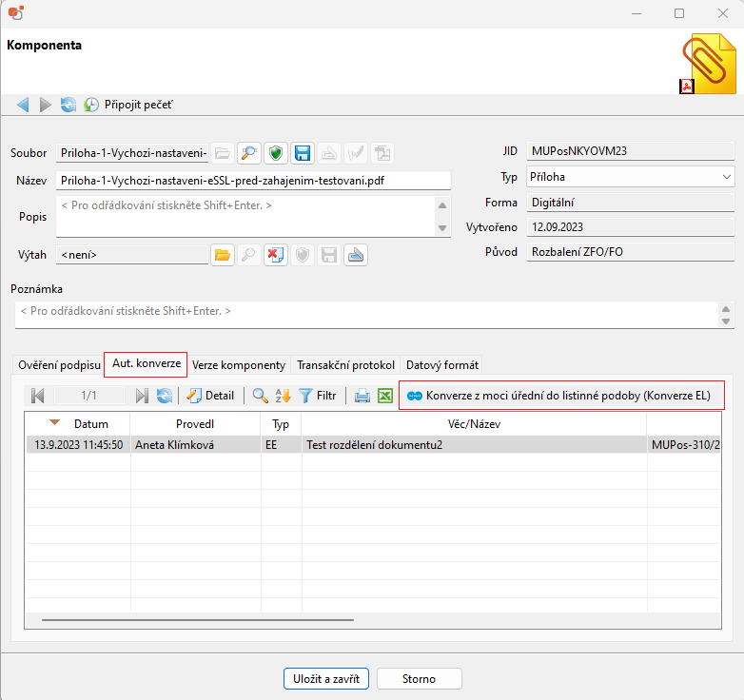Click into the Název text field
This screenshot has width=744, height=700.
252,180
